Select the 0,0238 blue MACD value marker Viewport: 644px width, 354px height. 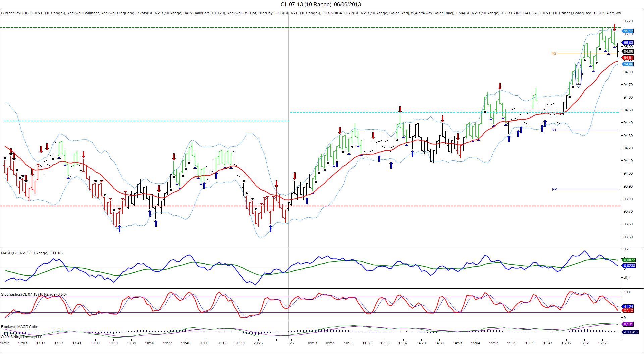click(x=629, y=266)
